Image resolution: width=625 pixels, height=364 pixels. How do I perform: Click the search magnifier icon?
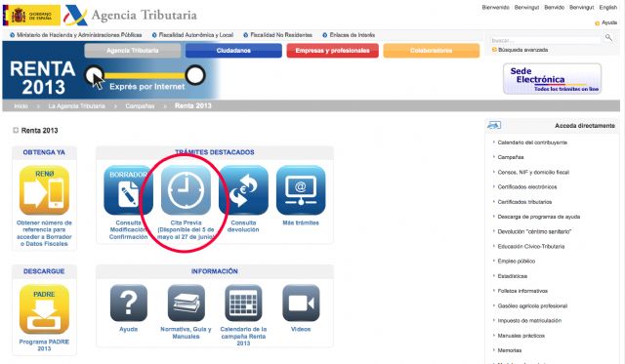(x=608, y=37)
